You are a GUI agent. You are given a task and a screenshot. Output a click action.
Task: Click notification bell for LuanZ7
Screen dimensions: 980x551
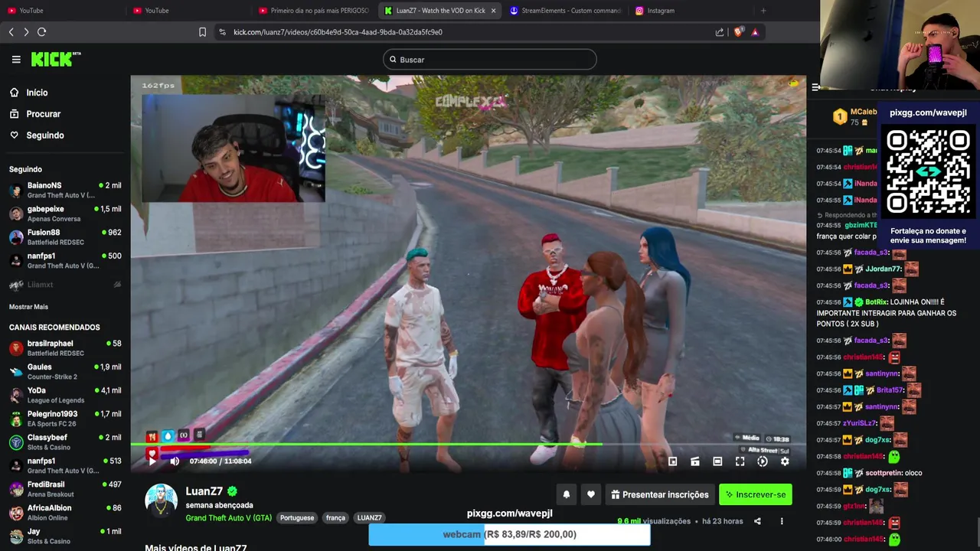tap(567, 494)
